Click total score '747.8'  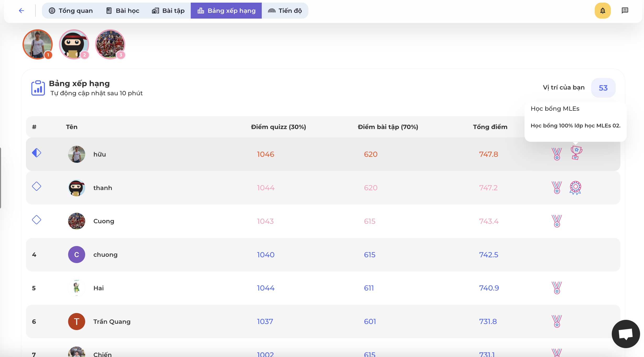pyautogui.click(x=489, y=154)
